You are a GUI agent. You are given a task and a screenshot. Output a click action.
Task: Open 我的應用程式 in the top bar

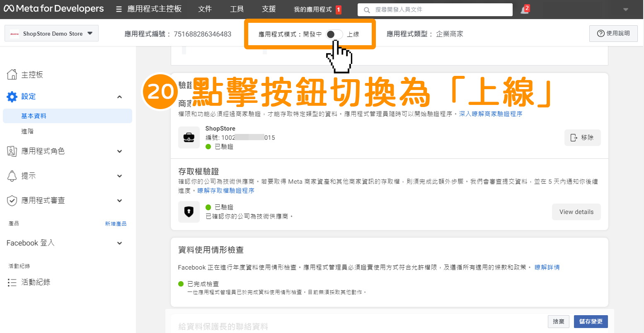click(x=313, y=10)
